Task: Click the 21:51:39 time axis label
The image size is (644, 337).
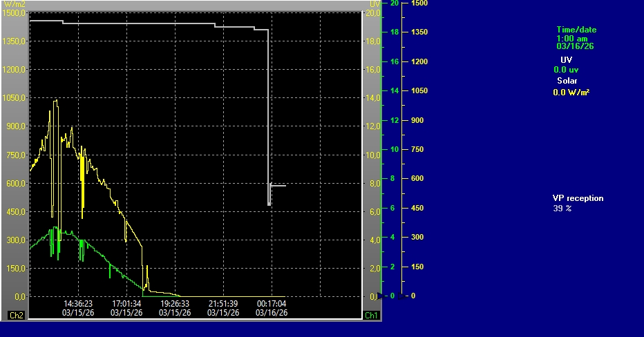Action: pyautogui.click(x=223, y=303)
